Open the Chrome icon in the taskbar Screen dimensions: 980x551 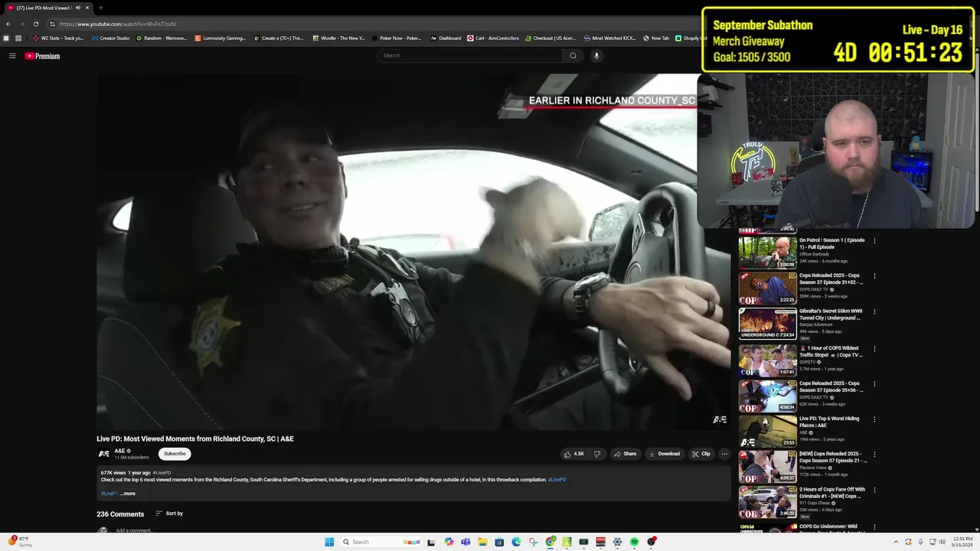tap(550, 542)
